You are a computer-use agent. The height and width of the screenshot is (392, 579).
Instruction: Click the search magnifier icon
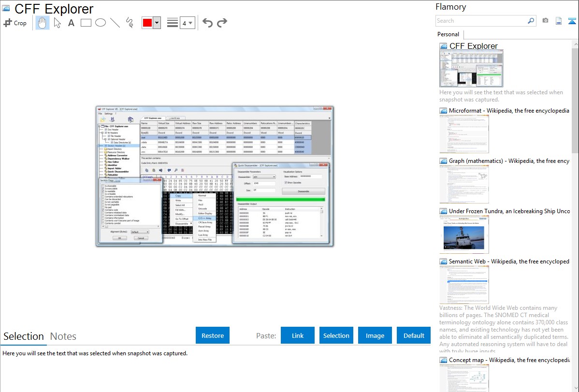[x=531, y=21]
